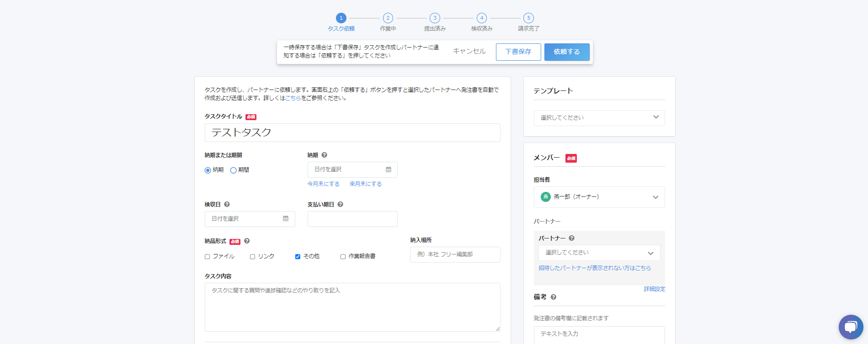
Task: Check the ファイル checkbox
Action: coord(207,257)
